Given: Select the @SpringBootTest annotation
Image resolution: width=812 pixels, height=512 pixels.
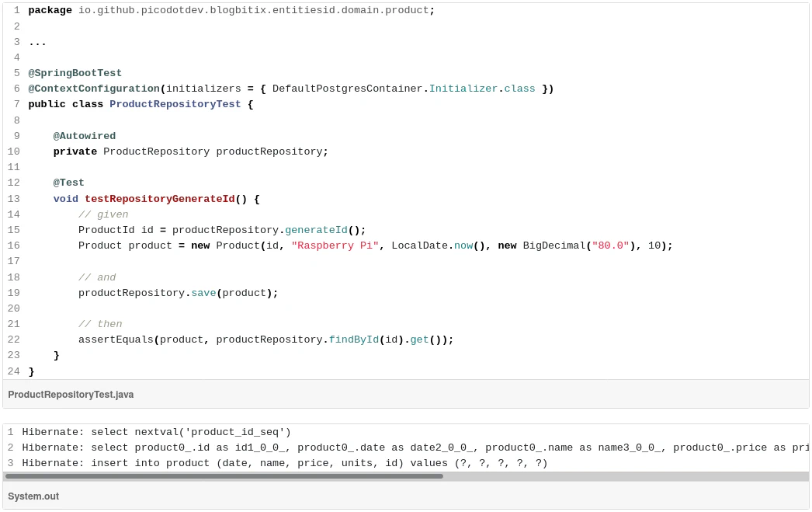Looking at the screenshot, I should (75, 73).
